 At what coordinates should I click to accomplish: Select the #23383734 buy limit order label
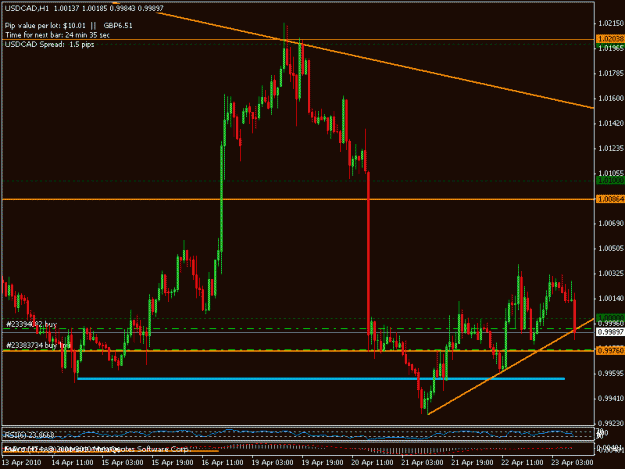tap(38, 345)
